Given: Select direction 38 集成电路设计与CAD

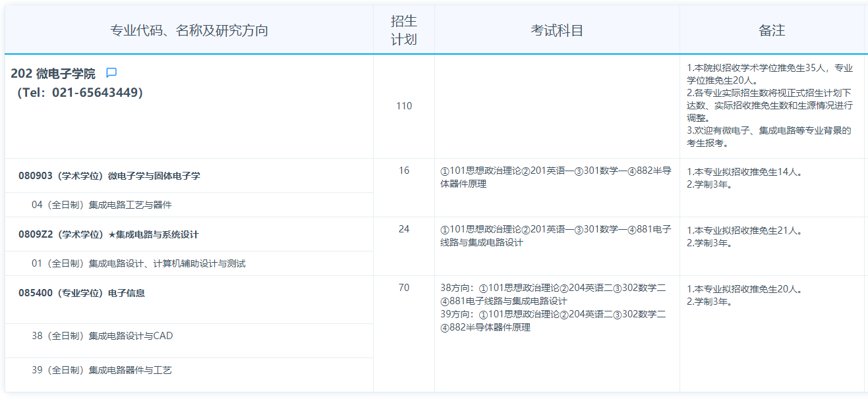Looking at the screenshot, I should (x=102, y=336).
